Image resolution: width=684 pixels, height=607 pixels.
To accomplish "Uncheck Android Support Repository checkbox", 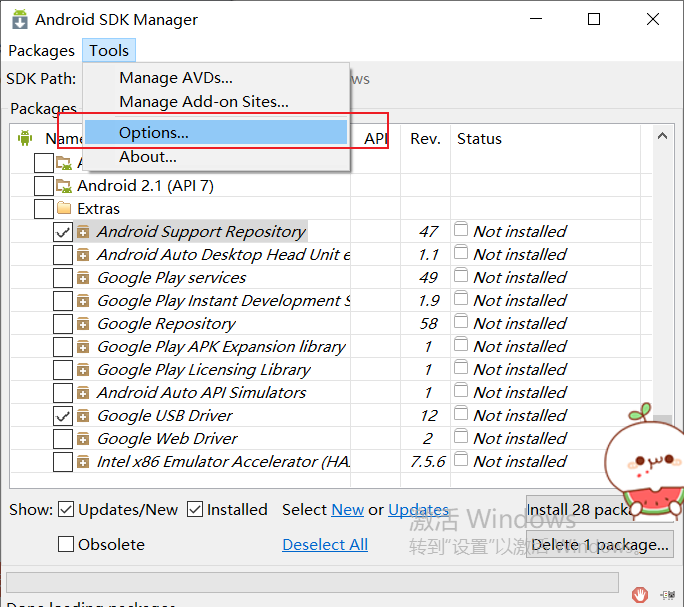I will (63, 232).
